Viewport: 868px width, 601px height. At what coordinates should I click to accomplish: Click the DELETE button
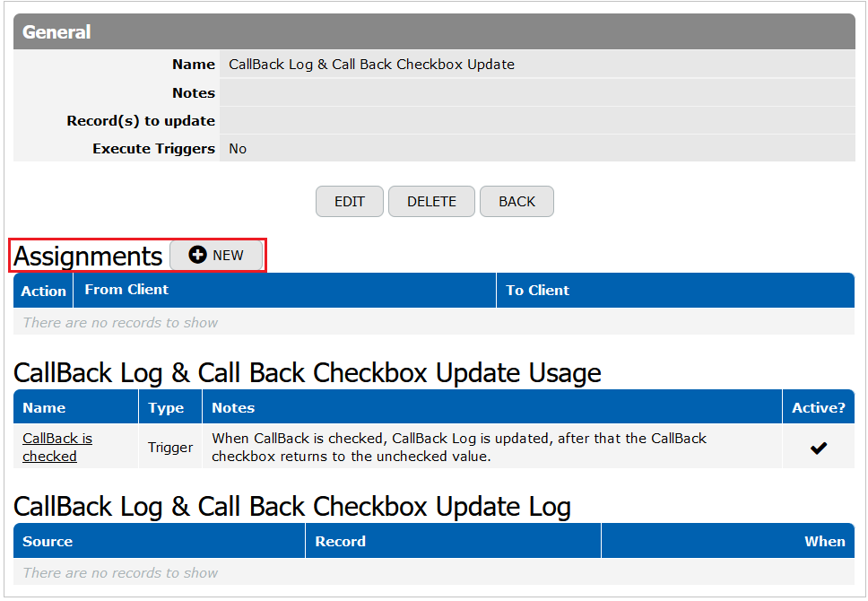(431, 202)
